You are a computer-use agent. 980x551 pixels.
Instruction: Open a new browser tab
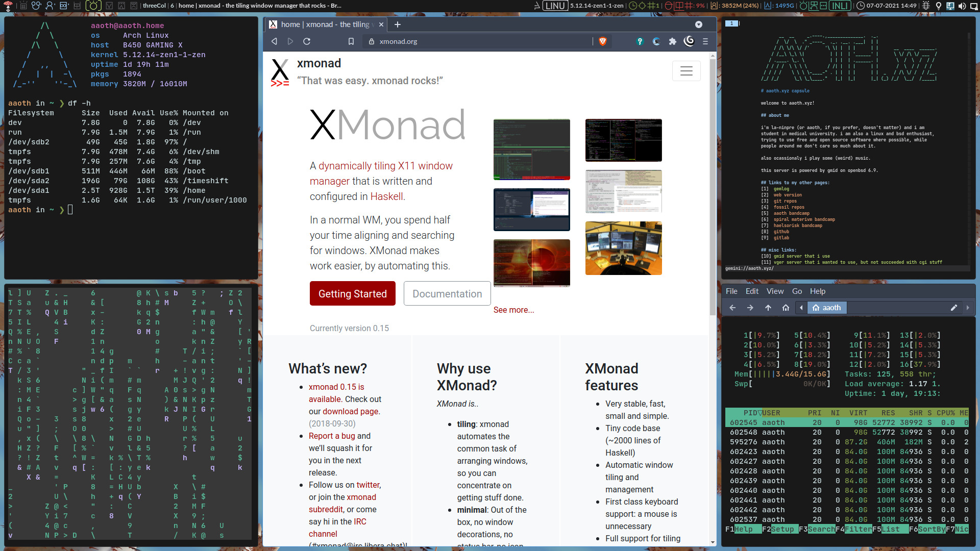click(398, 24)
